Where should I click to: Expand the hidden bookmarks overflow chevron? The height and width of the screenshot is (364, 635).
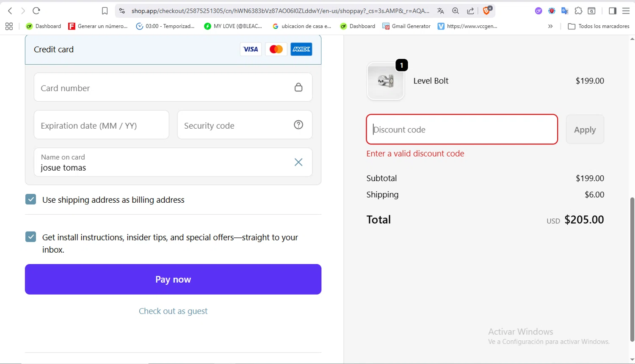550,26
